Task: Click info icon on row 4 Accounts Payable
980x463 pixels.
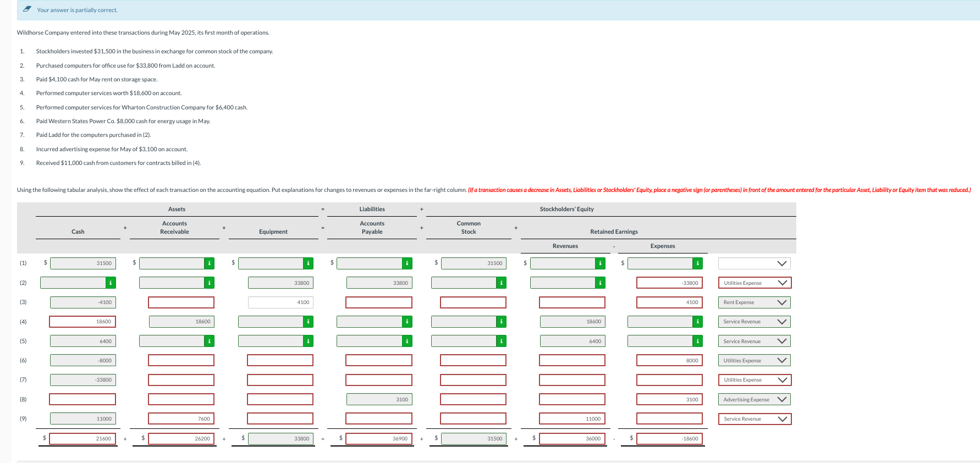Action: click(407, 322)
